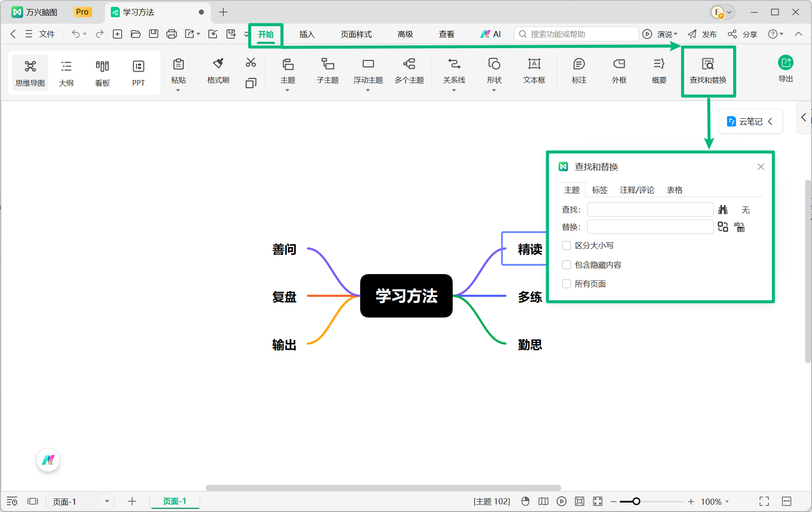Add a 概要 summary
Screen dimensions: 812x512
point(659,71)
